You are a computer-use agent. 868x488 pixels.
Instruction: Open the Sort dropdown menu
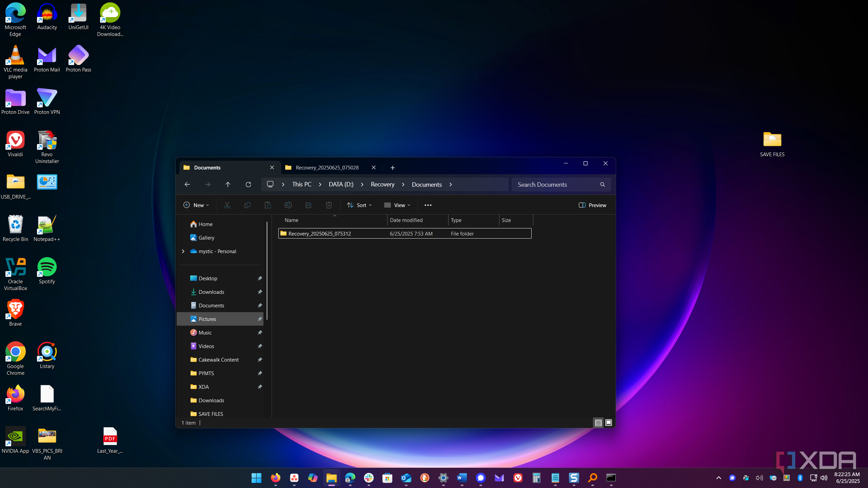pyautogui.click(x=359, y=205)
